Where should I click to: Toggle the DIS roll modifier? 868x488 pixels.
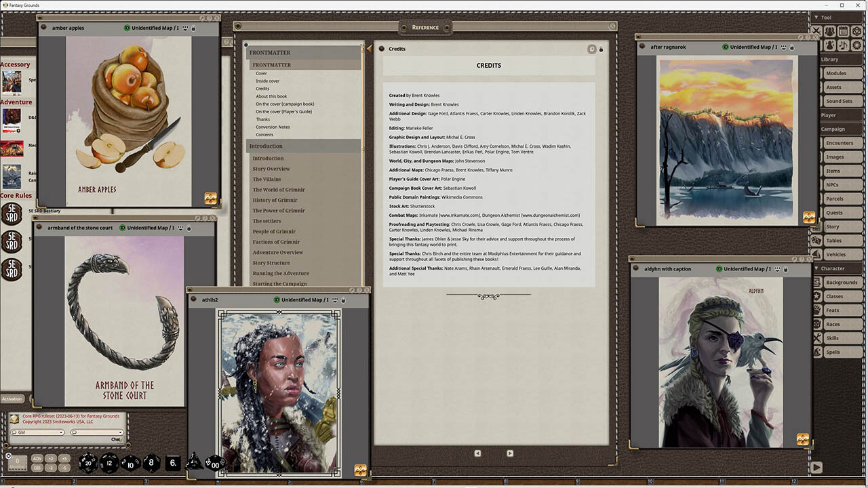tap(37, 468)
